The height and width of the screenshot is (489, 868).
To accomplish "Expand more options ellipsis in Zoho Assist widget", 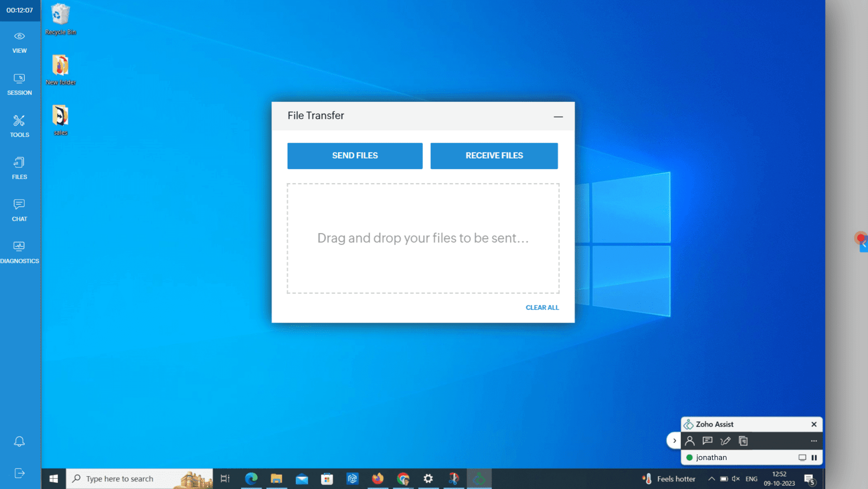I will 814,441.
